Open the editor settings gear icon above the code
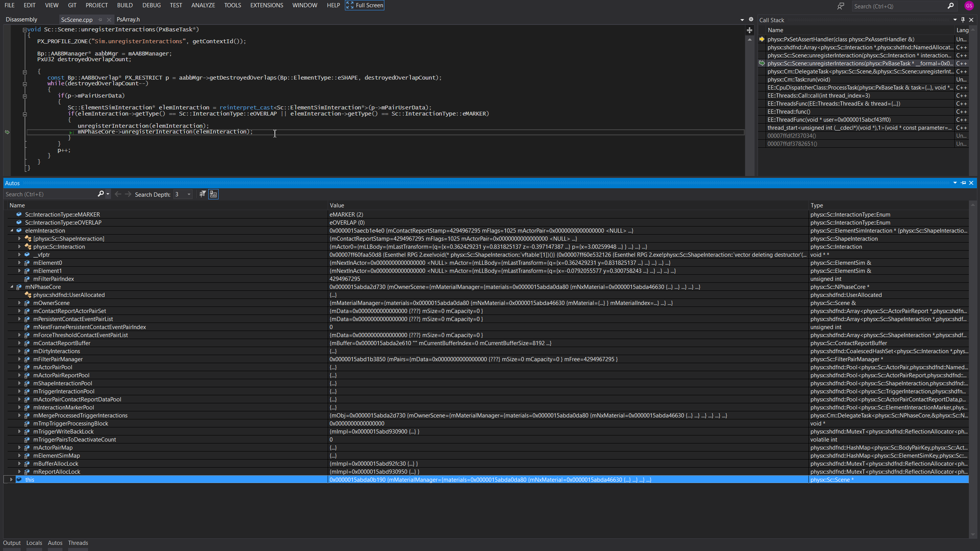Viewport: 980px width, 551px height. coord(751,19)
